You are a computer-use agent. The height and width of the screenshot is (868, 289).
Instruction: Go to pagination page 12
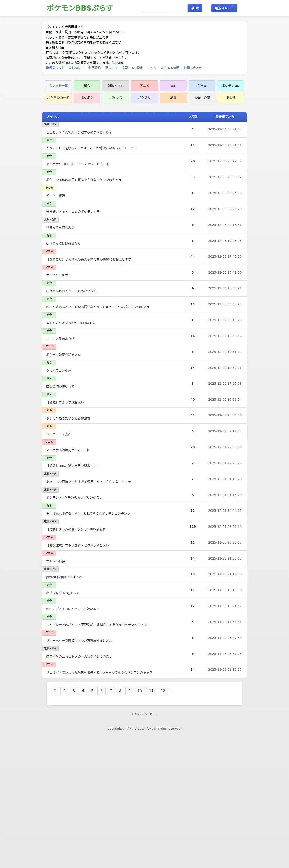[x=163, y=691]
